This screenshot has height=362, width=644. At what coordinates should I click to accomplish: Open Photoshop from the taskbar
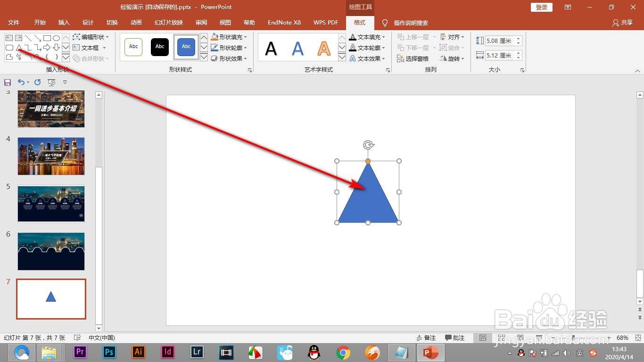[109, 352]
